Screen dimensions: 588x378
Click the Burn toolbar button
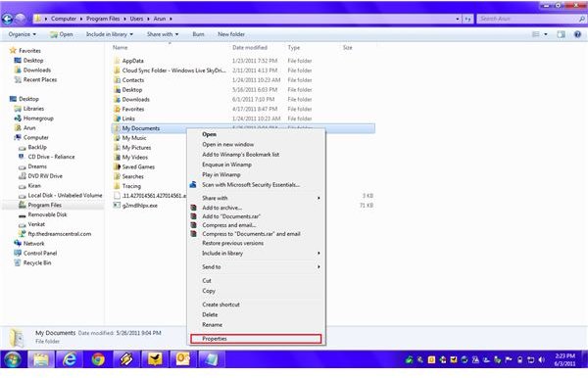[198, 34]
